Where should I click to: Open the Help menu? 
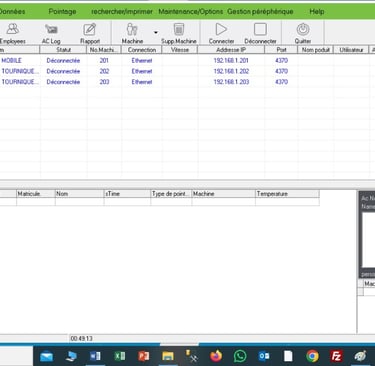(x=317, y=12)
